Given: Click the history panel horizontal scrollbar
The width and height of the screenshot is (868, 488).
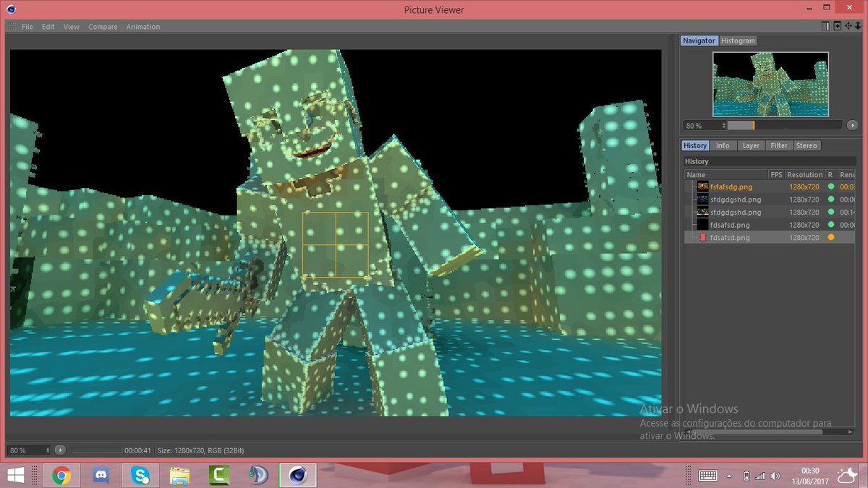Looking at the screenshot, I should coord(757,432).
